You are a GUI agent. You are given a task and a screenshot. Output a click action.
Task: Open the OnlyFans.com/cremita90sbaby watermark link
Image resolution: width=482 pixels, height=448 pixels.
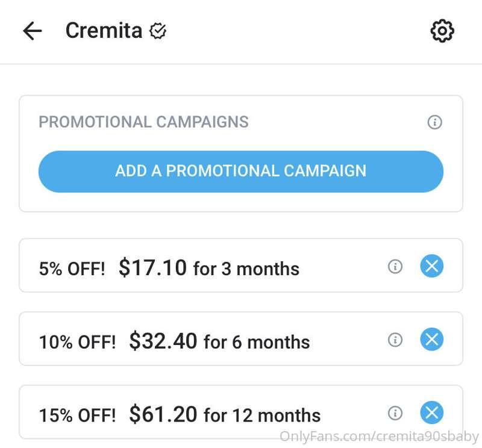pyautogui.click(x=379, y=437)
